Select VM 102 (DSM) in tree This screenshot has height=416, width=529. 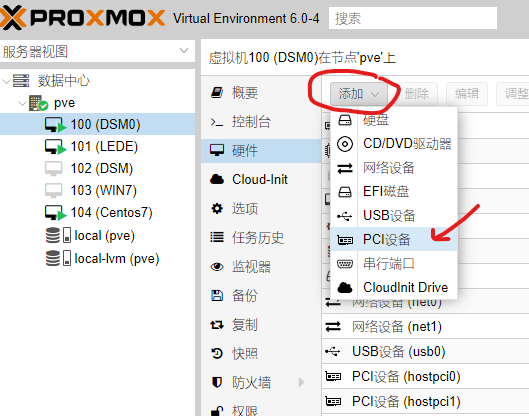[97, 168]
